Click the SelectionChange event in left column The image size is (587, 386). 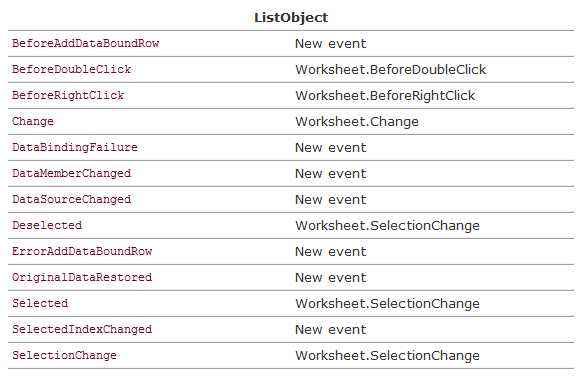64,355
